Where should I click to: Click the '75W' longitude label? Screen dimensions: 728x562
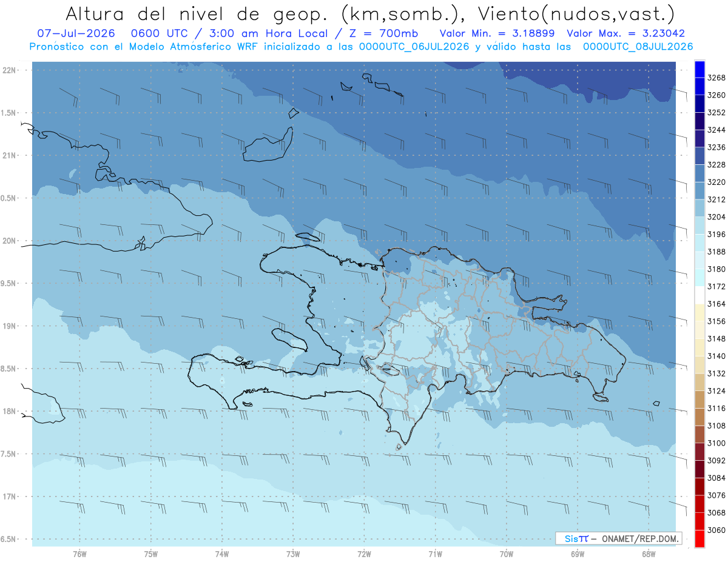tap(151, 554)
